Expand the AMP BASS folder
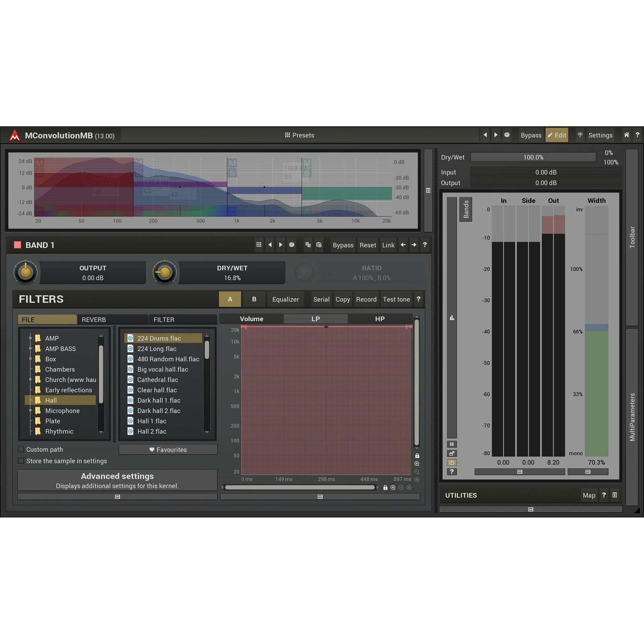 [30, 349]
